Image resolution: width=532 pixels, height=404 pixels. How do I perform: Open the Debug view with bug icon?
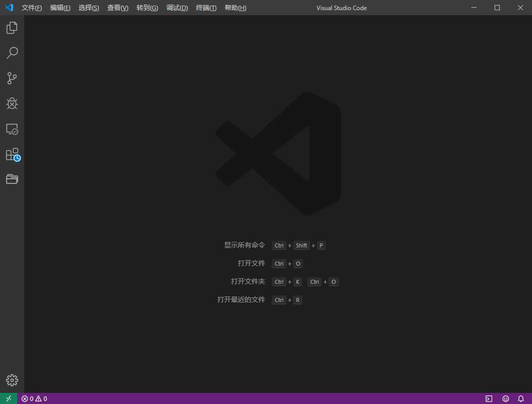pyautogui.click(x=12, y=104)
